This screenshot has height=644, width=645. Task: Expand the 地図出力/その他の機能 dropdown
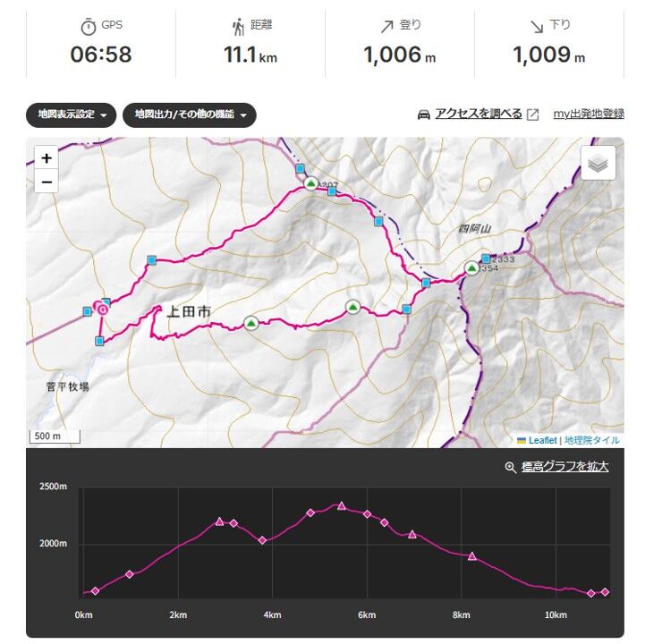pos(190,114)
